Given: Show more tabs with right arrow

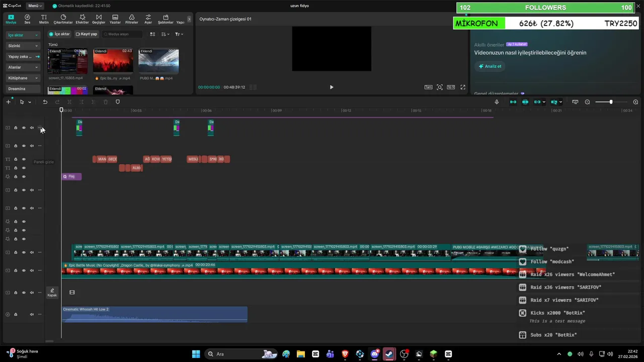Looking at the screenshot, I should coord(189,19).
